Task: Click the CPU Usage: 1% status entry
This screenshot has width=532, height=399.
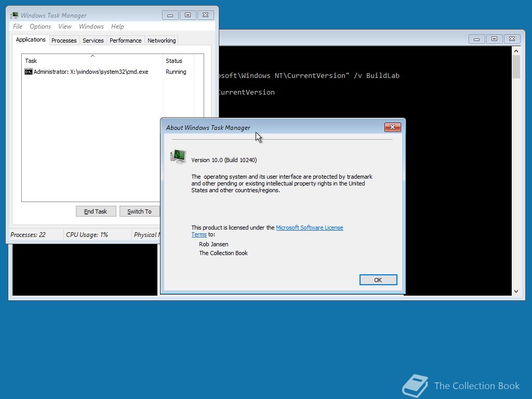Action: pyautogui.click(x=87, y=235)
